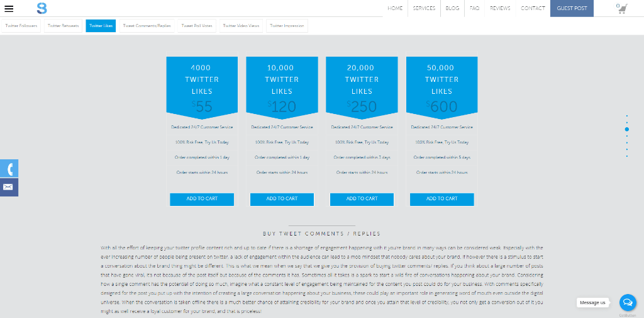Select the Tweet Poll Votes tab
Screen dimensions: 644x318
tap(197, 26)
